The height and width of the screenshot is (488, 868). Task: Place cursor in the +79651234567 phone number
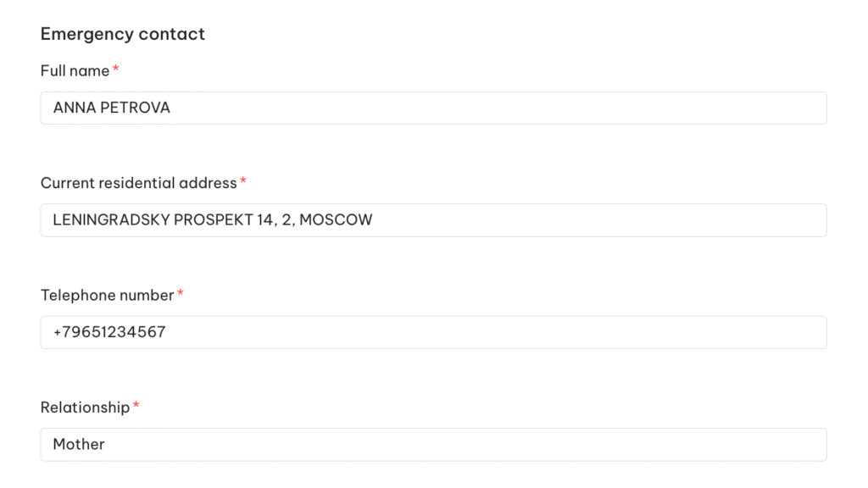coord(109,332)
